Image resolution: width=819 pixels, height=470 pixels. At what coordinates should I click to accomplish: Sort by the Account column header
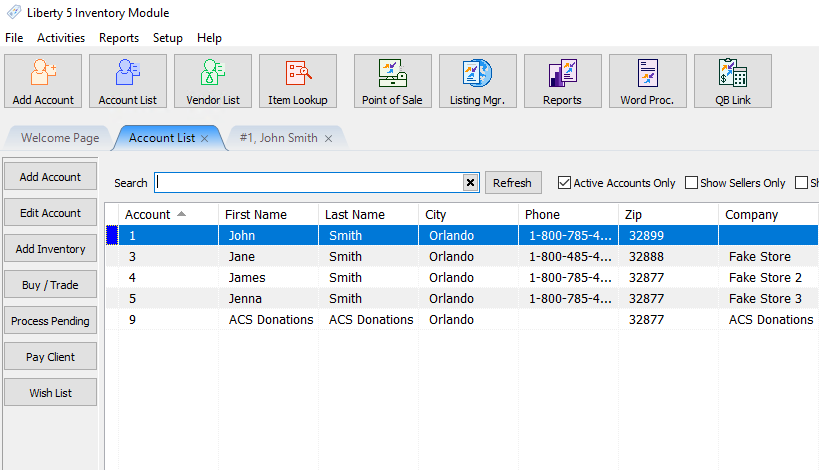[168, 214]
